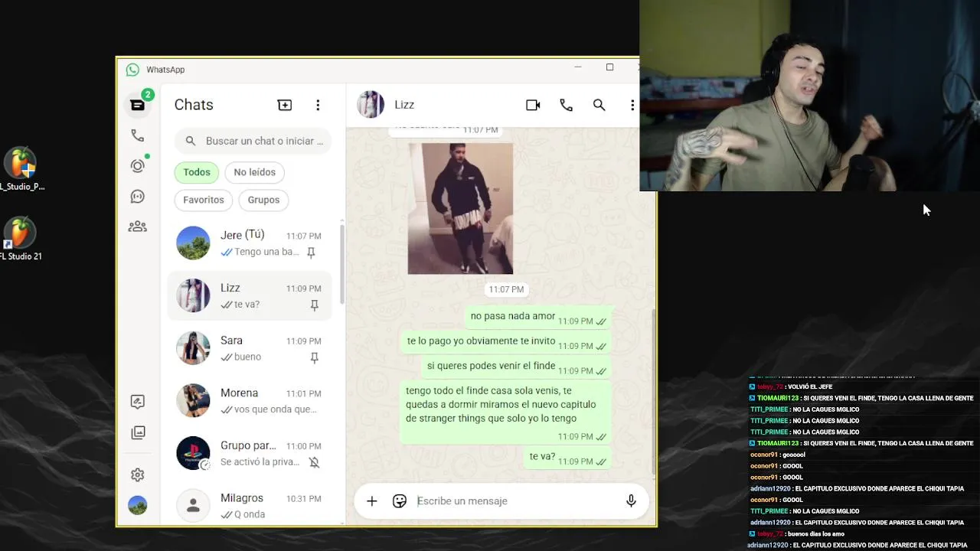Open the 'Jere (Tú)' chat
Viewport: 980px width, 551px height.
point(250,243)
